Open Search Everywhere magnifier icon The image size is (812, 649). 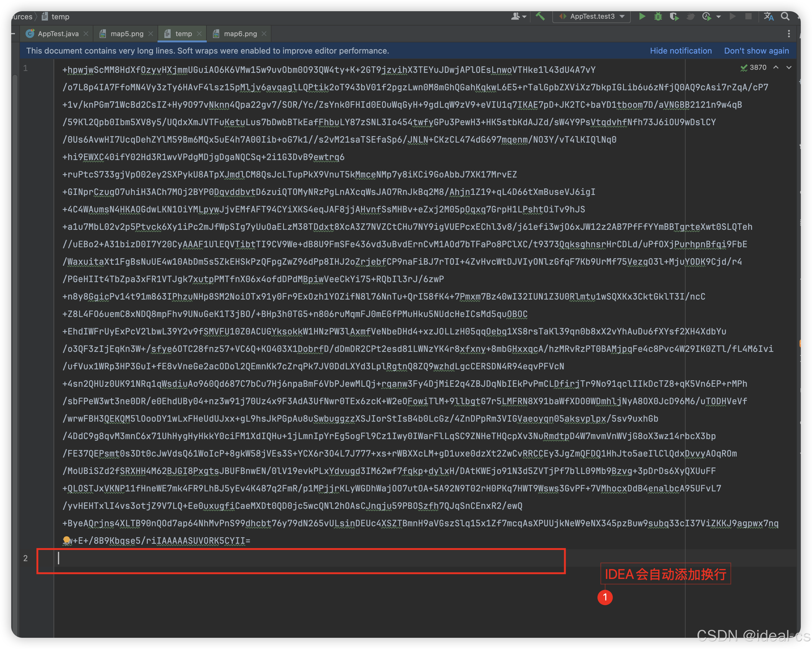(x=785, y=16)
